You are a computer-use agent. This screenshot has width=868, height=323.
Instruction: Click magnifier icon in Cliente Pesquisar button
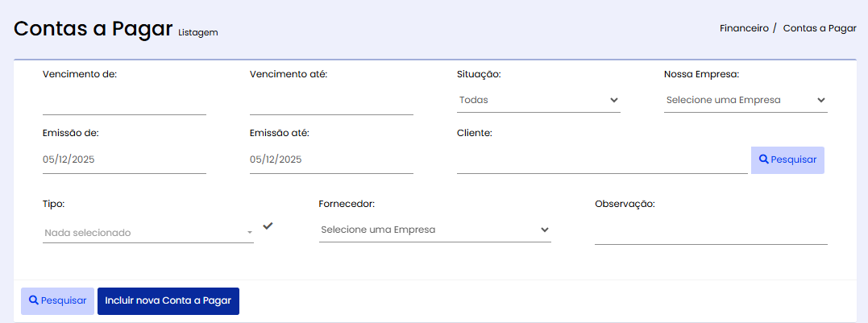click(763, 159)
